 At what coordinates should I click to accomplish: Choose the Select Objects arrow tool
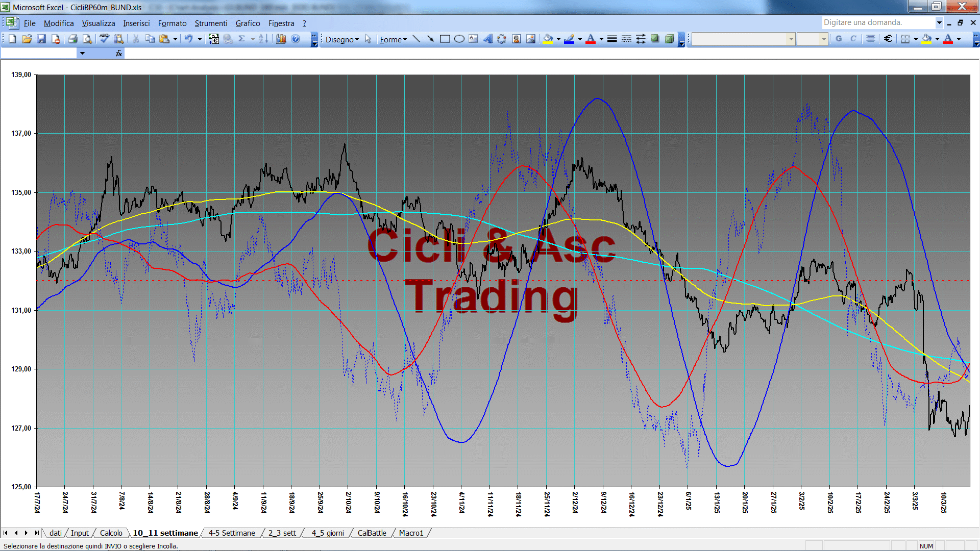coord(368,39)
